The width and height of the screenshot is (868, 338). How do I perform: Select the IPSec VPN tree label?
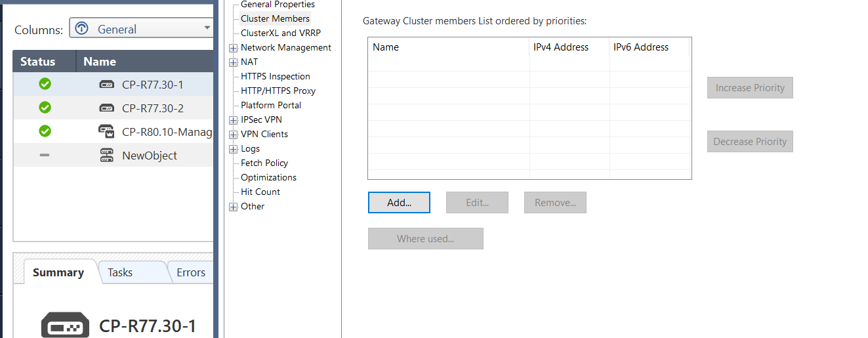point(261,119)
